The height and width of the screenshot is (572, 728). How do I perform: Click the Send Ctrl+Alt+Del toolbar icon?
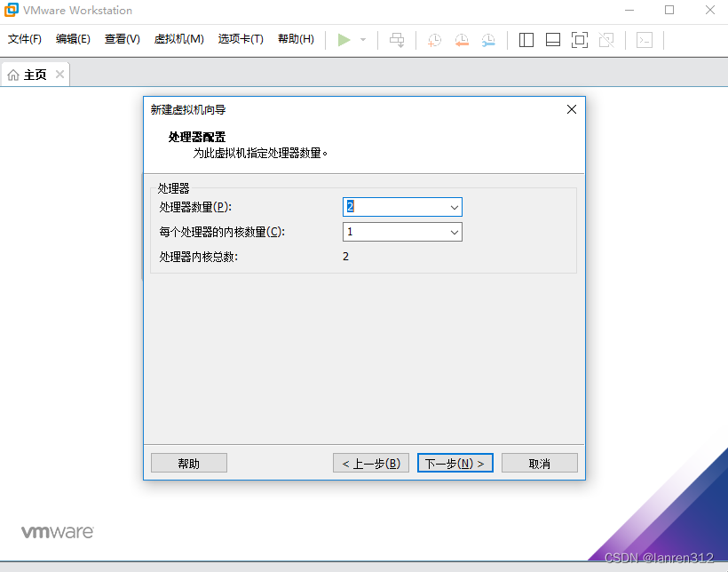pyautogui.click(x=397, y=40)
